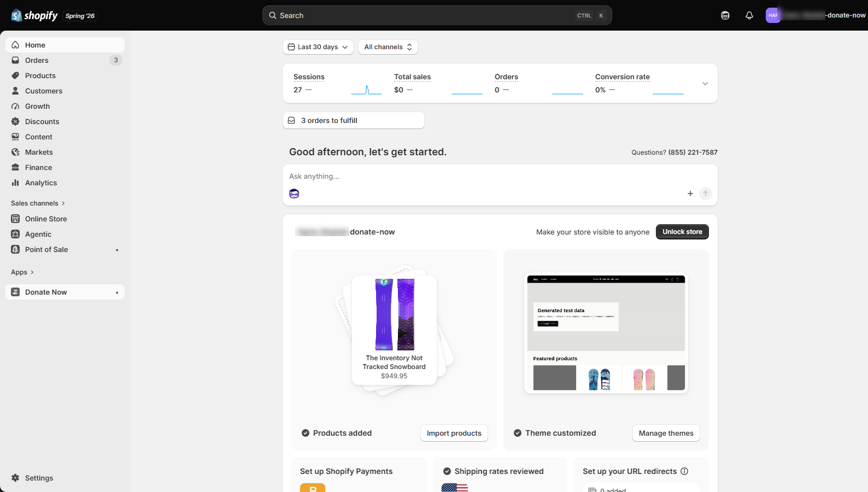Expand the metrics card with the chevron
Screen dimensions: 868x492
pyautogui.click(x=705, y=84)
